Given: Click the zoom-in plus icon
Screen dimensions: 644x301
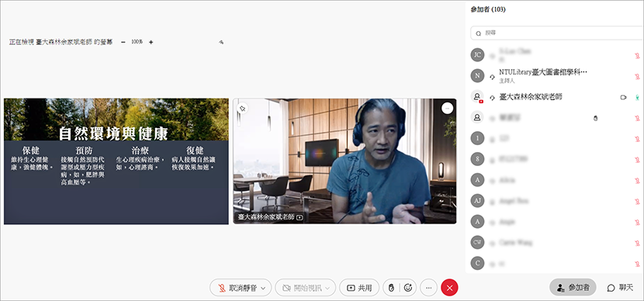Looking at the screenshot, I should point(151,42).
